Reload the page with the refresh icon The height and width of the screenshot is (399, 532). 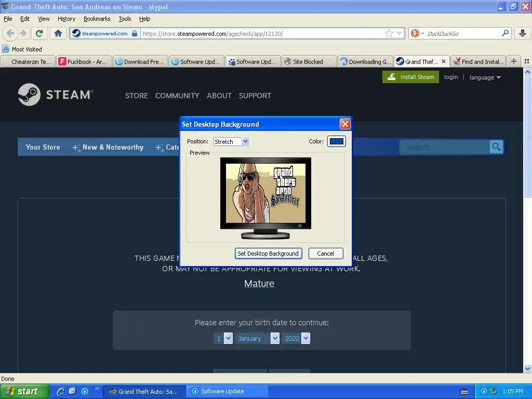[x=39, y=33]
